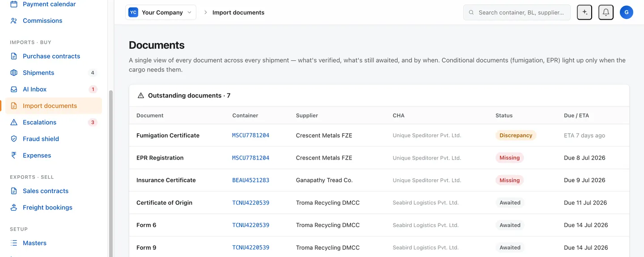644x257 pixels.
Task: Click the Escalations count badge 3
Action: (93, 122)
